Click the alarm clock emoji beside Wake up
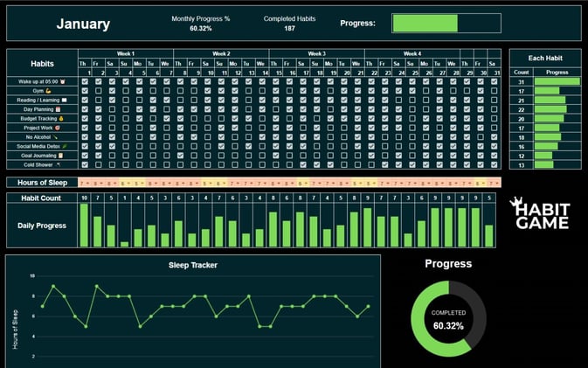 pyautogui.click(x=63, y=81)
